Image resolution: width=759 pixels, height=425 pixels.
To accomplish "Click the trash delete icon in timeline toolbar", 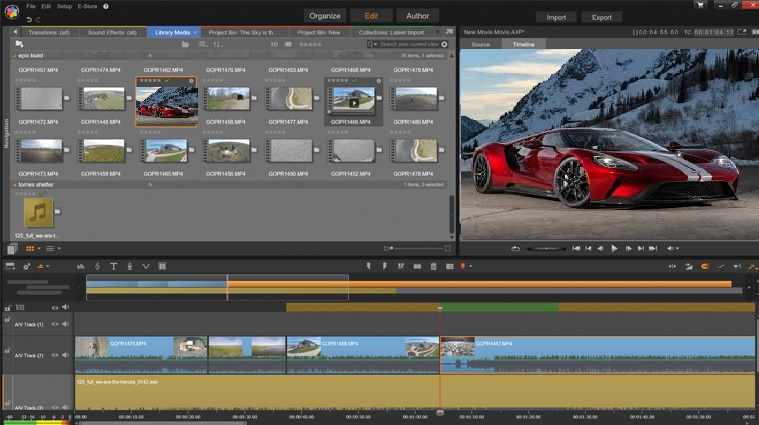I will (433, 266).
